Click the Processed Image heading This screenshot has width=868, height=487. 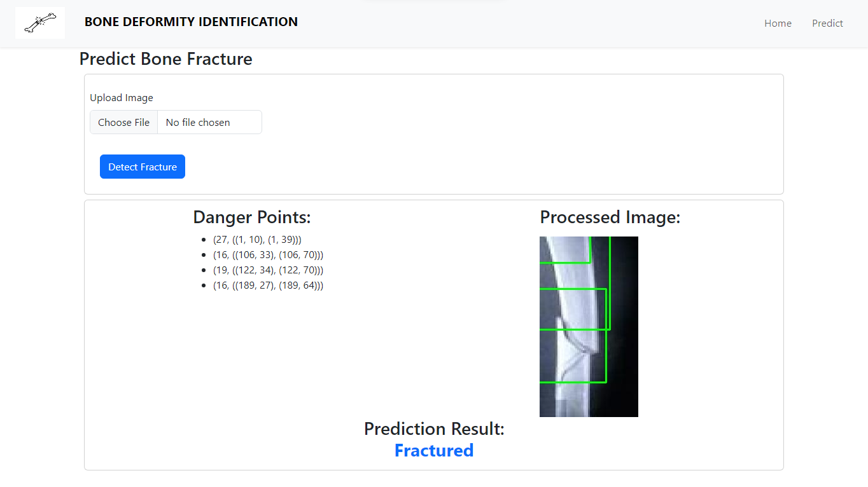(610, 217)
